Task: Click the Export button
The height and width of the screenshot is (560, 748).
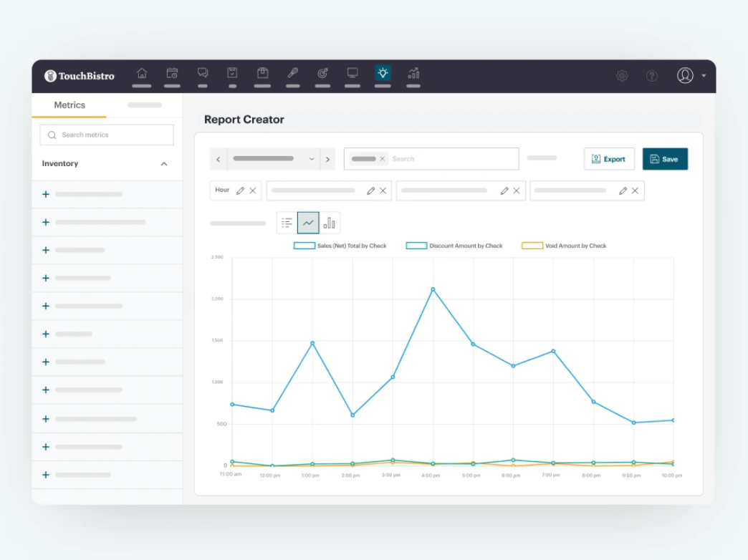Action: 609,158
